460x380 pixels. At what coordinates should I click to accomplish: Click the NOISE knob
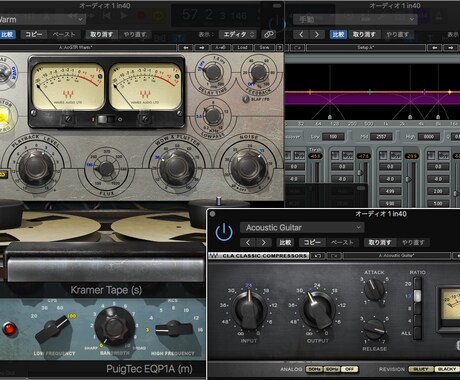(248, 167)
